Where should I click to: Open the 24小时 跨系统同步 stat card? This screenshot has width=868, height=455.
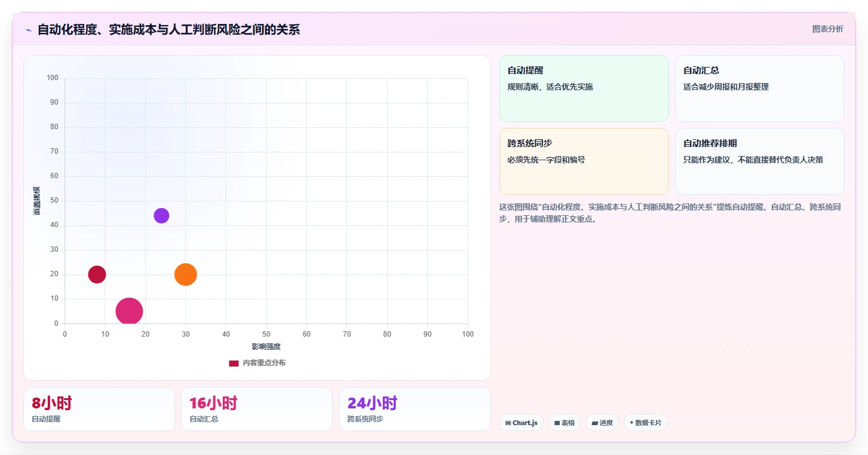415,409
